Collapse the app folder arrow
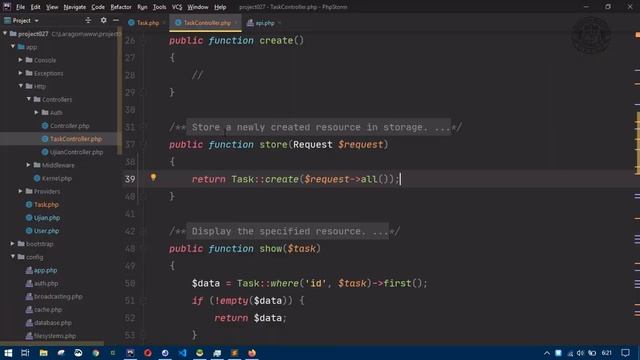This screenshot has height=360, width=640. pos(13,47)
